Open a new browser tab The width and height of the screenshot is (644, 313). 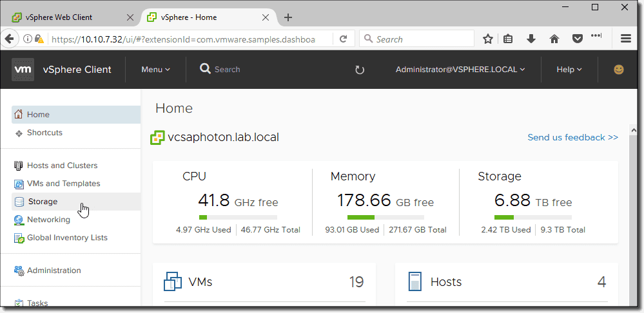pyautogui.click(x=288, y=17)
